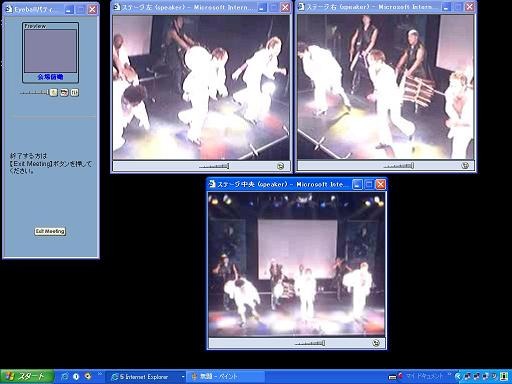Screen dimensions: 512x384
Task: Click the ステージ中央 video feed
Action: pyautogui.click(x=296, y=264)
